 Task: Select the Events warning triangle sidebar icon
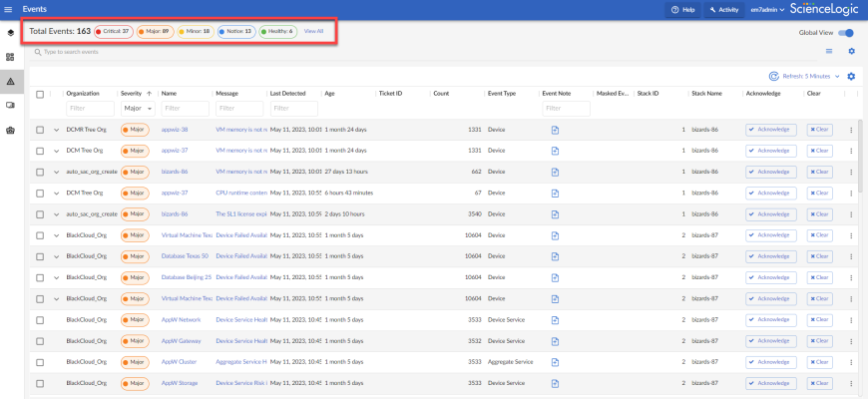click(x=10, y=80)
